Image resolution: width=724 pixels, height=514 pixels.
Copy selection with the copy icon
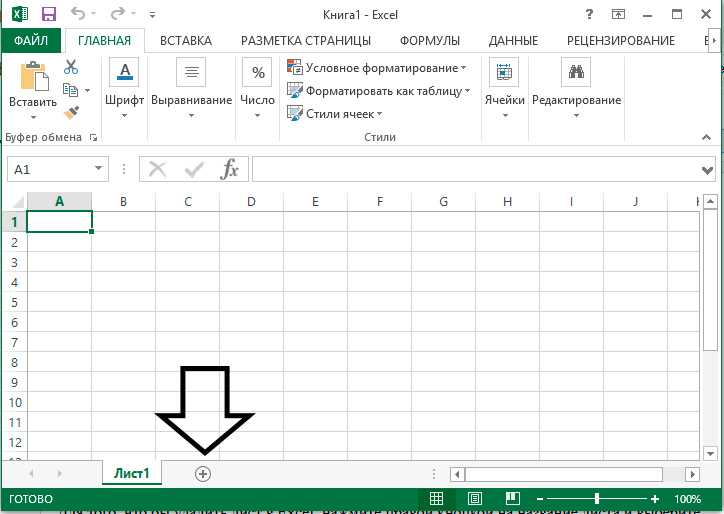(x=70, y=90)
